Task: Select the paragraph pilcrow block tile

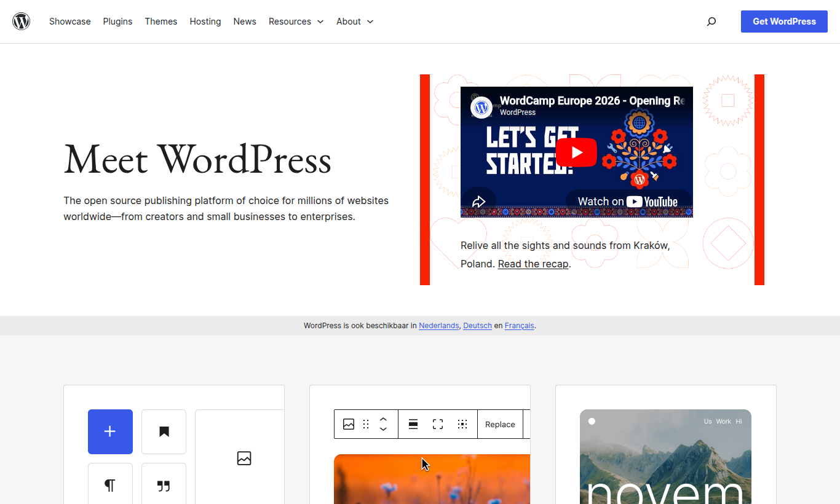Action: (110, 485)
